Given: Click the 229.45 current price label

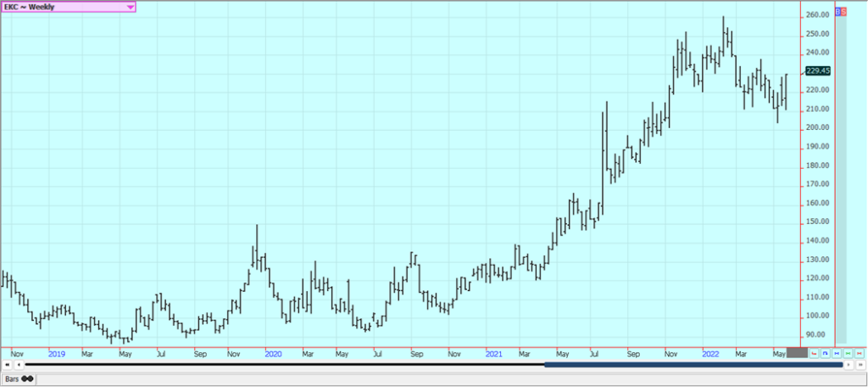Looking at the screenshot, I should coord(818,71).
